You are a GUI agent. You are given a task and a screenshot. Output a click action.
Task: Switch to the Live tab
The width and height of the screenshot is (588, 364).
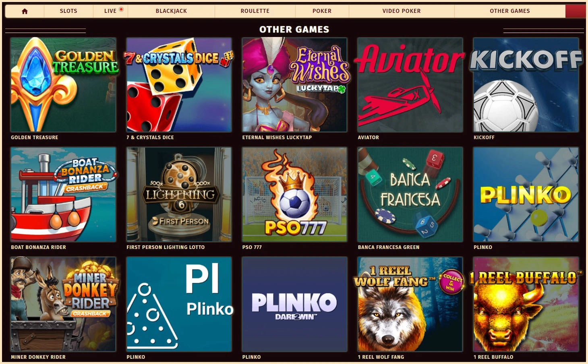[x=110, y=11]
